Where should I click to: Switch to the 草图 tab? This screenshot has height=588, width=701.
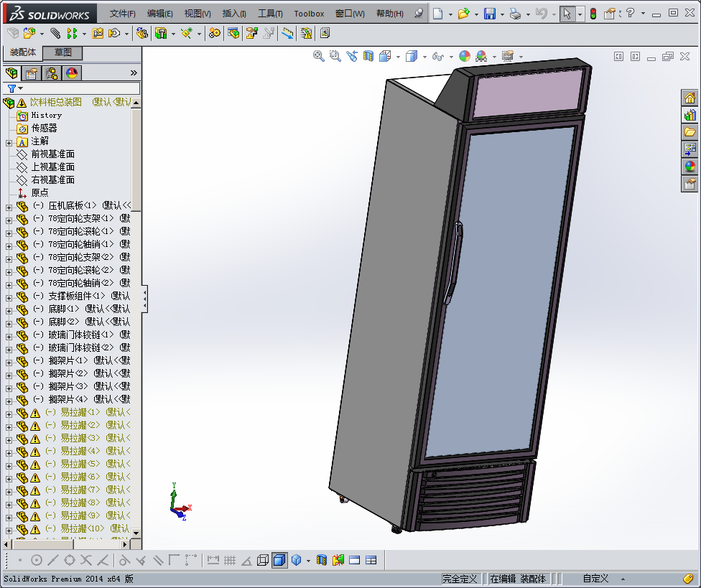pyautogui.click(x=63, y=52)
